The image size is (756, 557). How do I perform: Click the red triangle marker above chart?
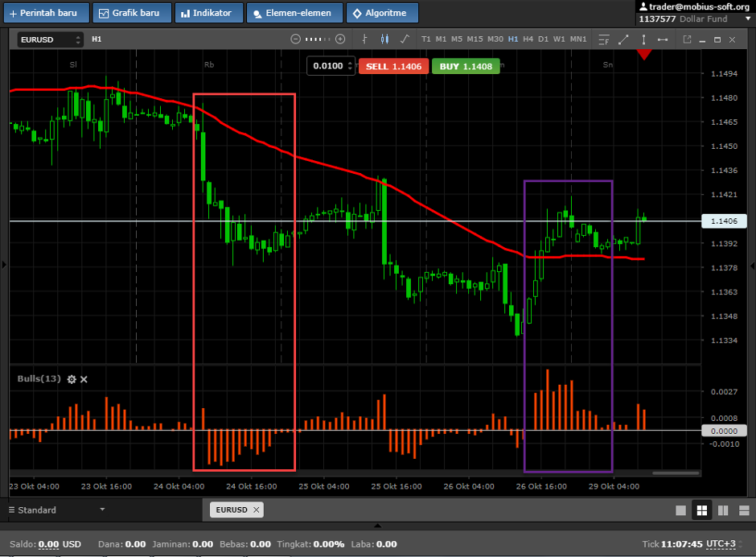coord(644,54)
